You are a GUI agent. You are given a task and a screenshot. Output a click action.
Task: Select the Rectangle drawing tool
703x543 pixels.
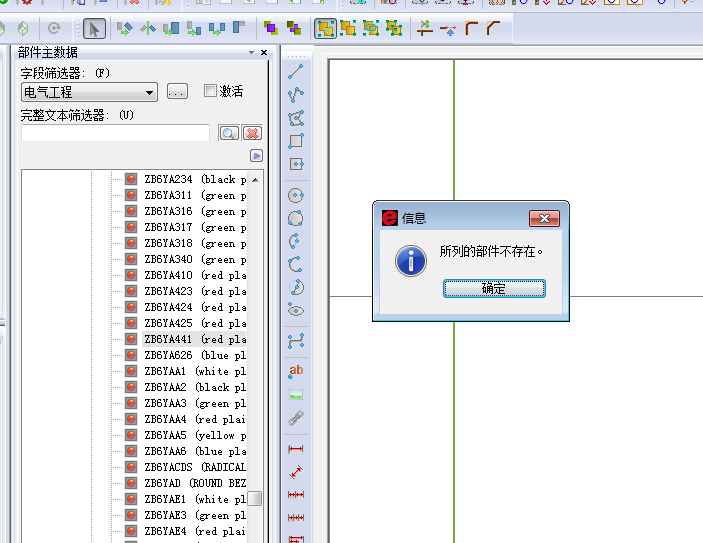tap(295, 141)
